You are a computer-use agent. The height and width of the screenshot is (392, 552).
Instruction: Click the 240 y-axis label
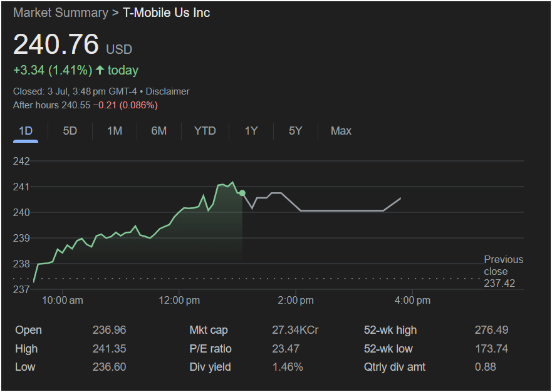click(x=21, y=212)
